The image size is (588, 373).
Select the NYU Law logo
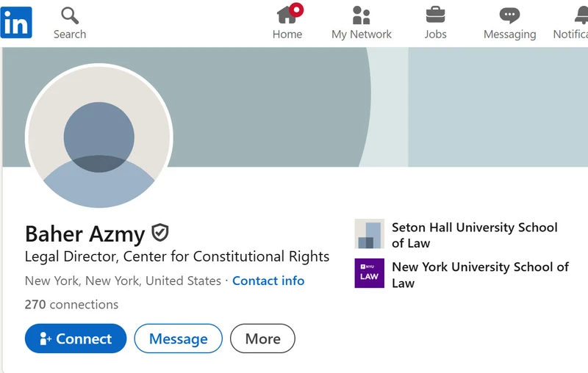370,273
